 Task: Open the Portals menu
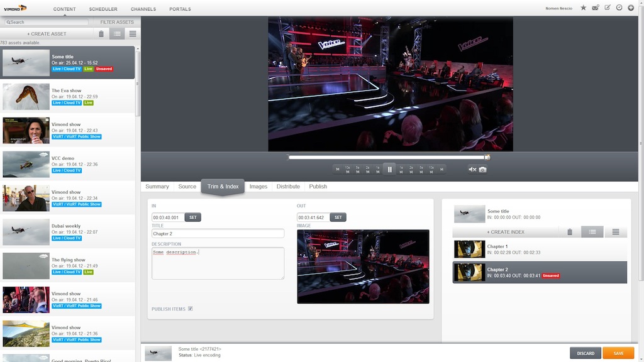tap(180, 9)
